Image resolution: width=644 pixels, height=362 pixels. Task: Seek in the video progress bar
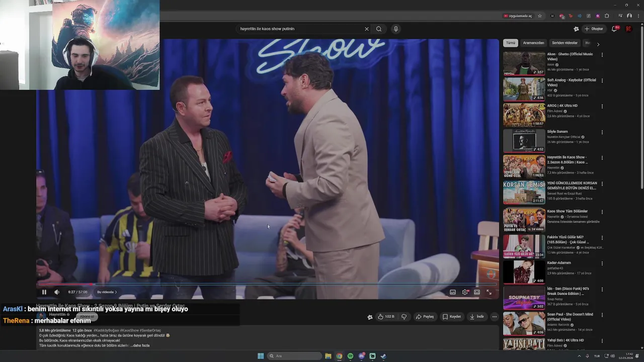267,285
